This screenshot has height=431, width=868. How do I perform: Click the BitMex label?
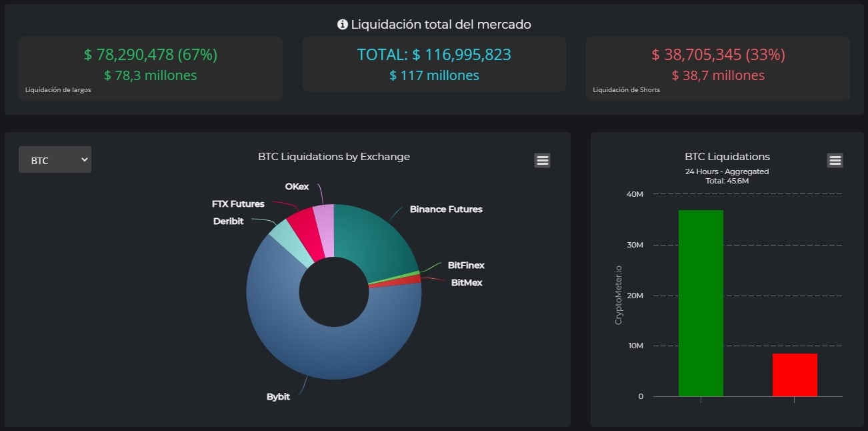pyautogui.click(x=466, y=282)
